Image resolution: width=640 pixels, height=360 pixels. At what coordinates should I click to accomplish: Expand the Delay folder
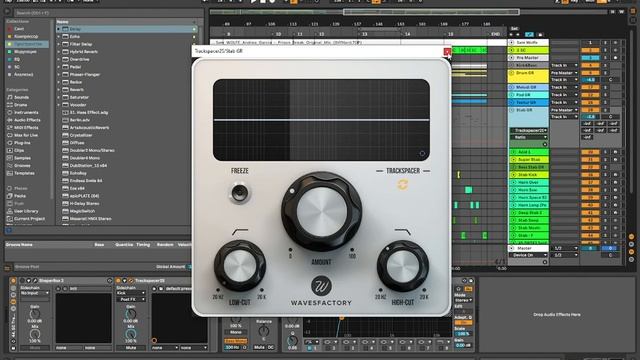click(x=58, y=29)
